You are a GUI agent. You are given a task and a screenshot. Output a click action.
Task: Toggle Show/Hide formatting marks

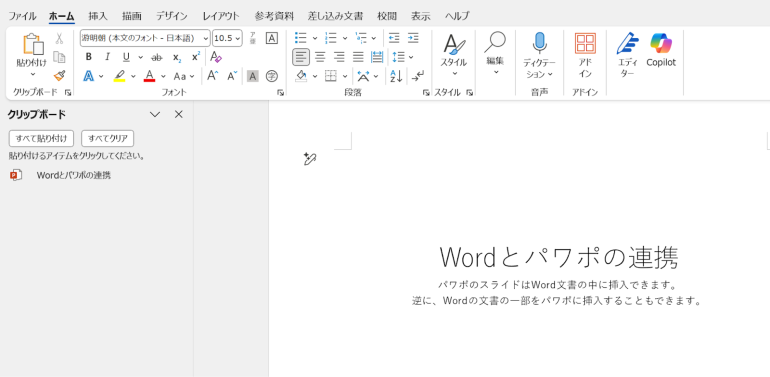point(417,76)
